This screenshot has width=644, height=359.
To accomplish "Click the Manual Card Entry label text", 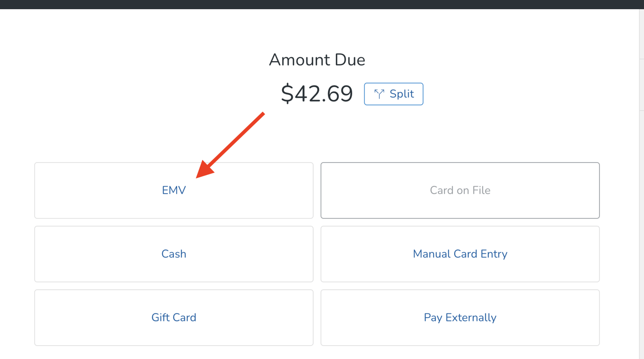I will pos(460,254).
